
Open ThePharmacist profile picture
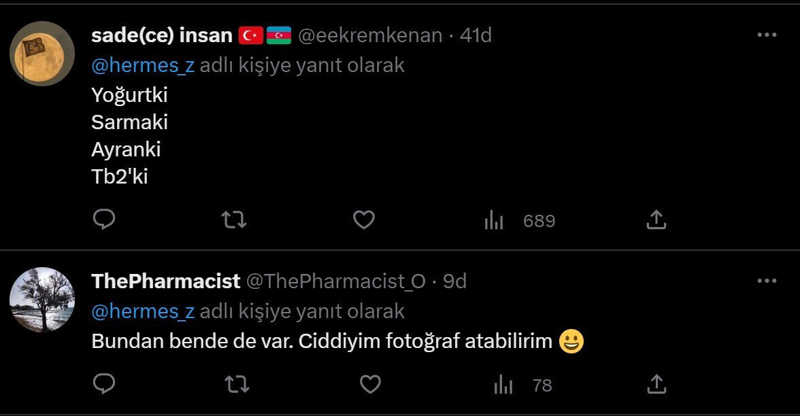point(42,300)
